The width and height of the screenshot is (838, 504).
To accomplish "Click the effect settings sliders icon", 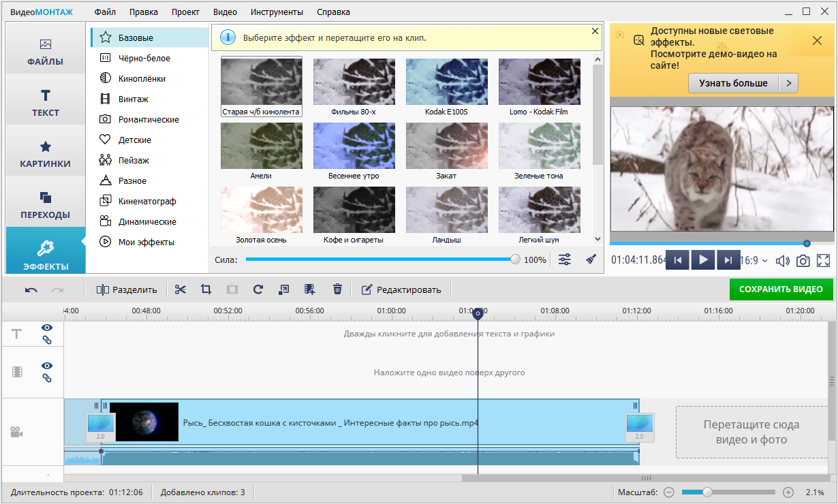I will 565,259.
